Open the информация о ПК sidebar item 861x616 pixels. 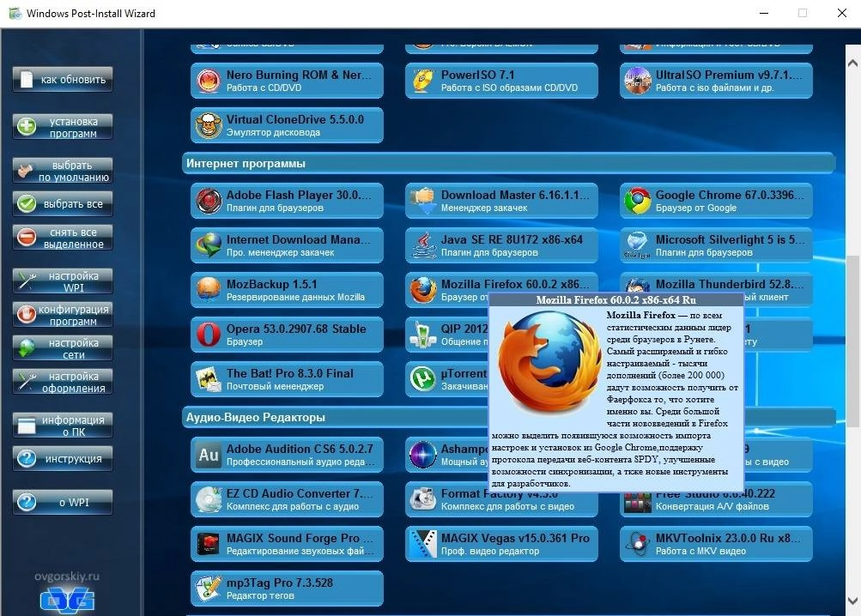coord(63,426)
